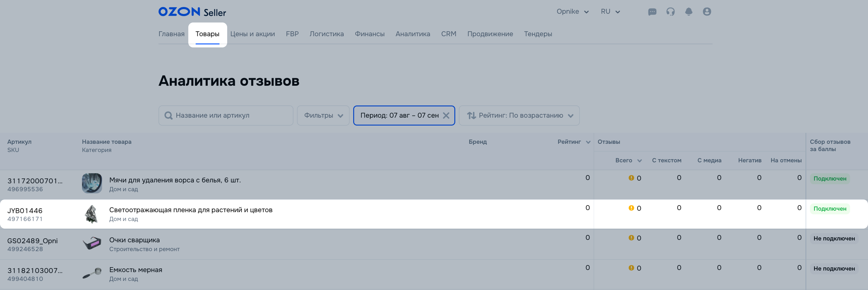Click the OZON Seller logo

pyautogui.click(x=192, y=12)
